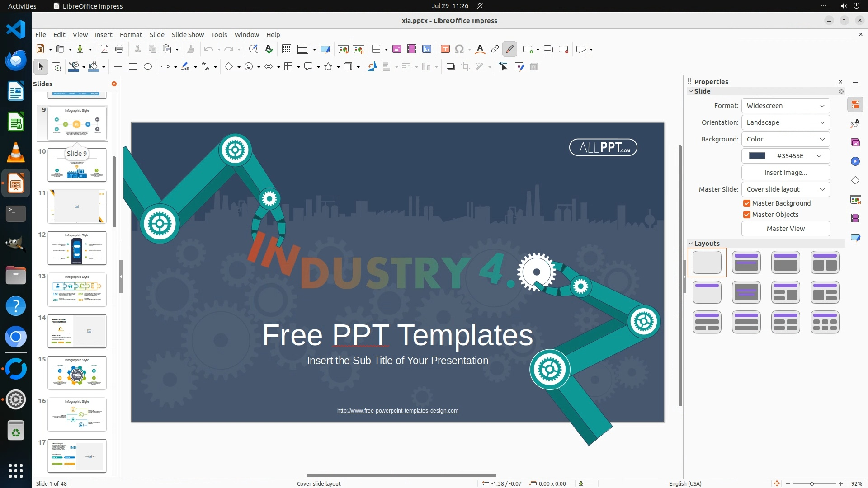Open the Slide Show menu

(x=188, y=35)
